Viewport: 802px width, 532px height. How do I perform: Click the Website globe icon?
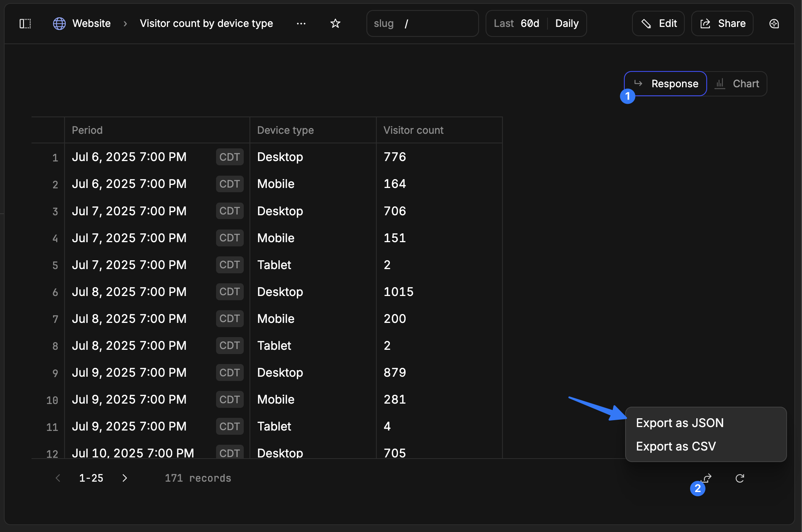click(x=59, y=23)
